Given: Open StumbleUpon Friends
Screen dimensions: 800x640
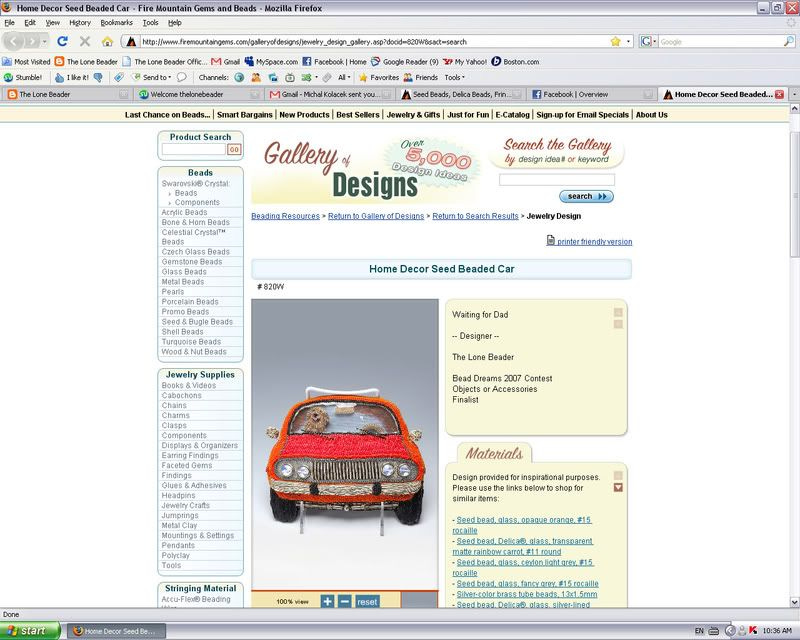Looking at the screenshot, I should coord(421,78).
